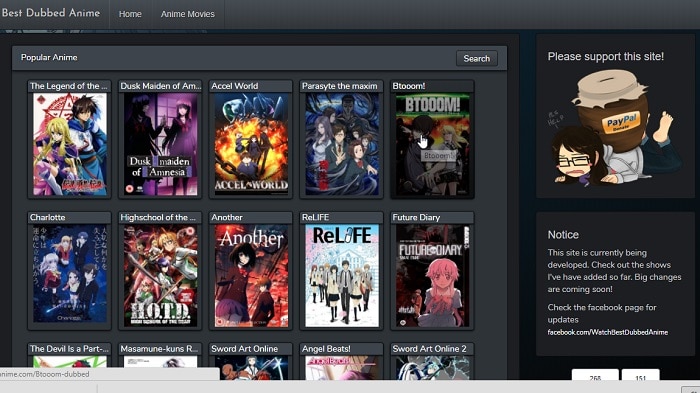Click the 'Popular Anime' heading
This screenshot has height=393, width=700.
49,58
